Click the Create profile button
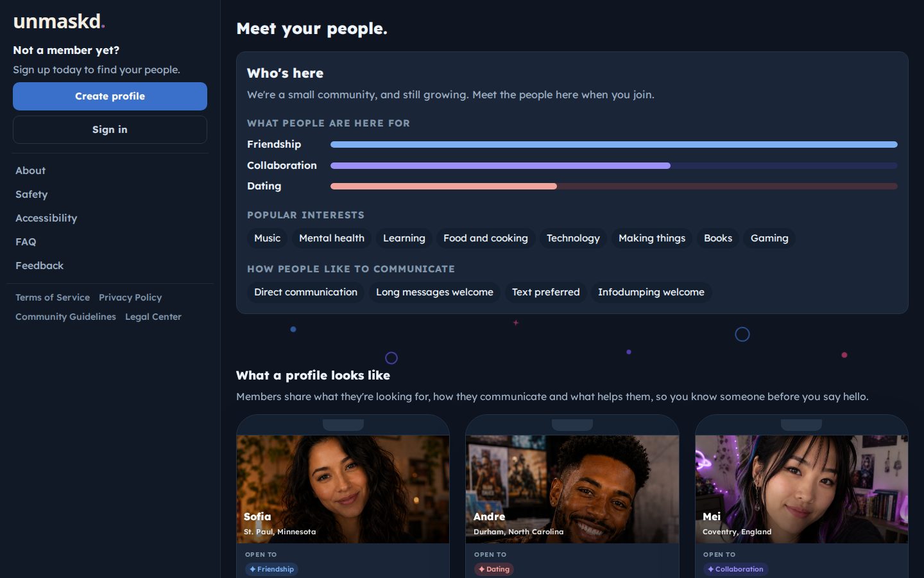 [110, 96]
